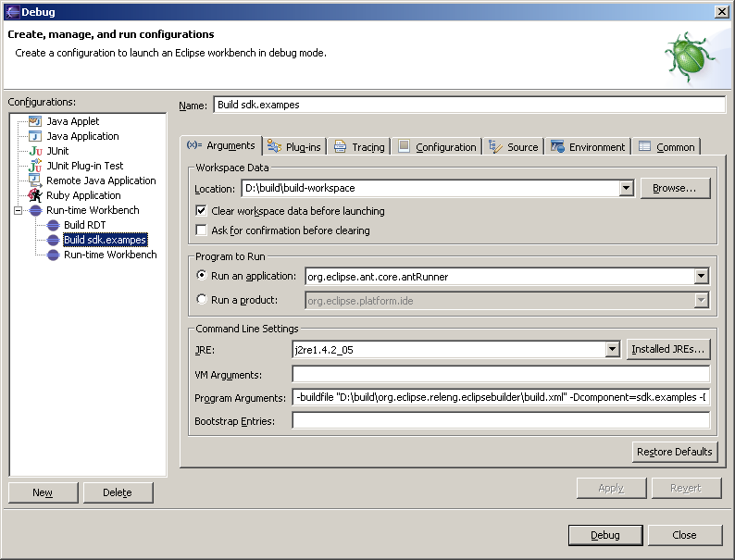Viewport: 735px width, 560px height.
Task: Click the Configuration tab icon
Action: point(404,146)
